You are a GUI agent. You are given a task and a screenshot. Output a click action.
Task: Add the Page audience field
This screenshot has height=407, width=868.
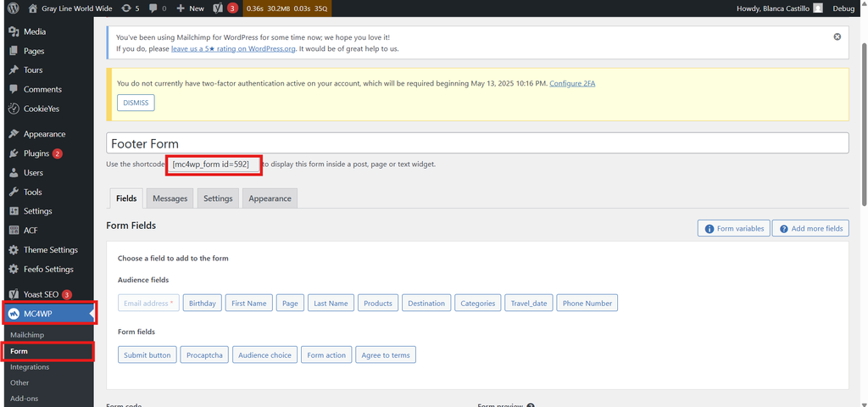coord(290,303)
